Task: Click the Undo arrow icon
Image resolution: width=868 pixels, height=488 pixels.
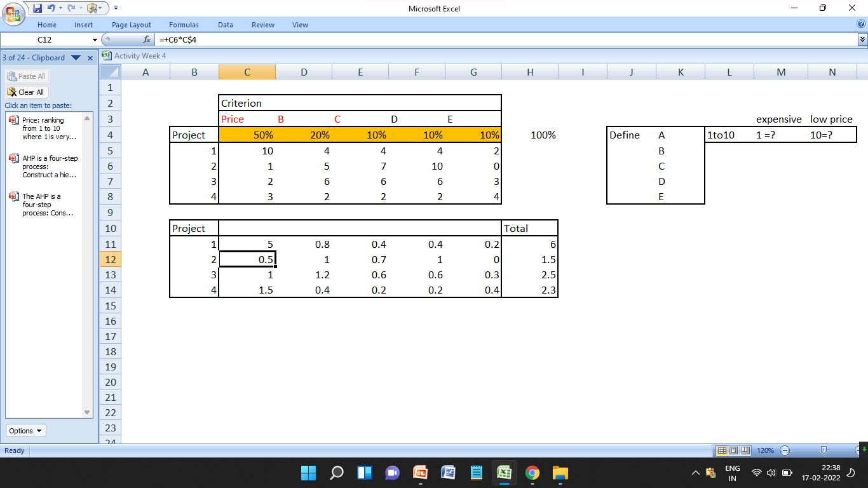Action: point(51,8)
